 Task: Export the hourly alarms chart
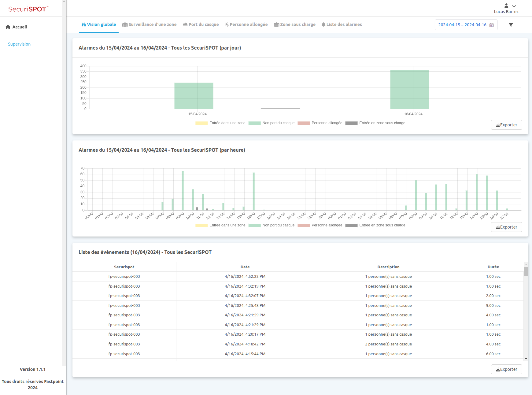click(506, 227)
